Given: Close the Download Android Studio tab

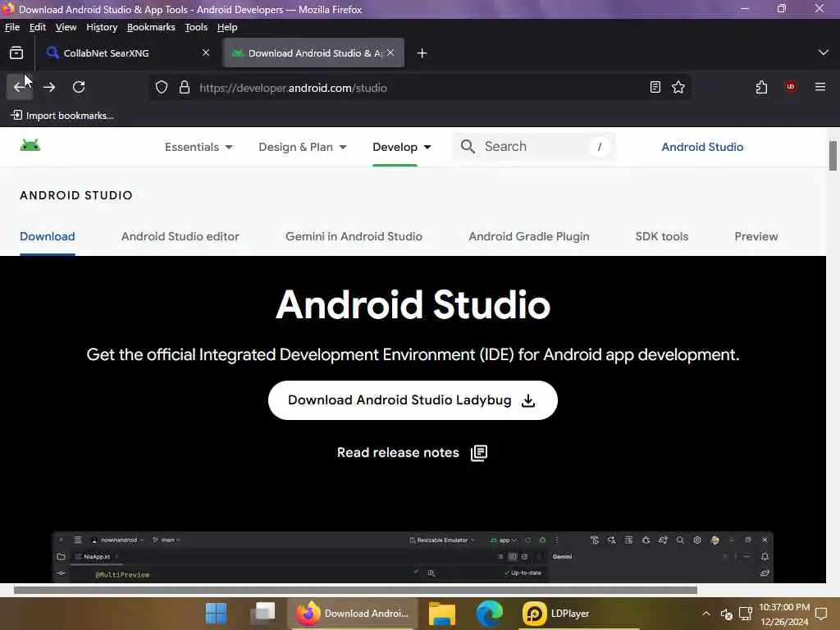Looking at the screenshot, I should [x=390, y=52].
